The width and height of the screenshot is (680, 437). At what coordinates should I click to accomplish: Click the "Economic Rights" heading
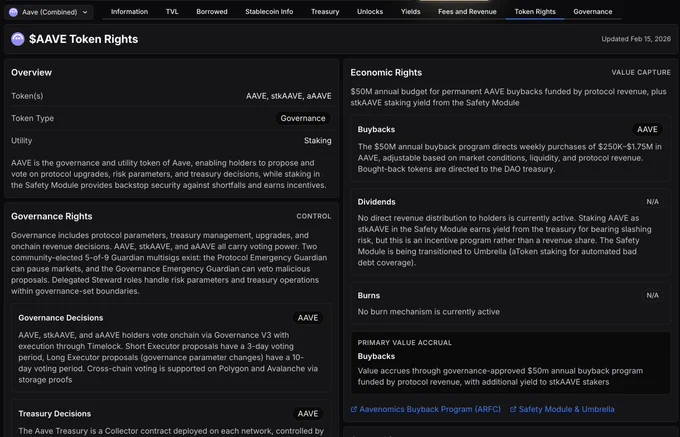[386, 72]
